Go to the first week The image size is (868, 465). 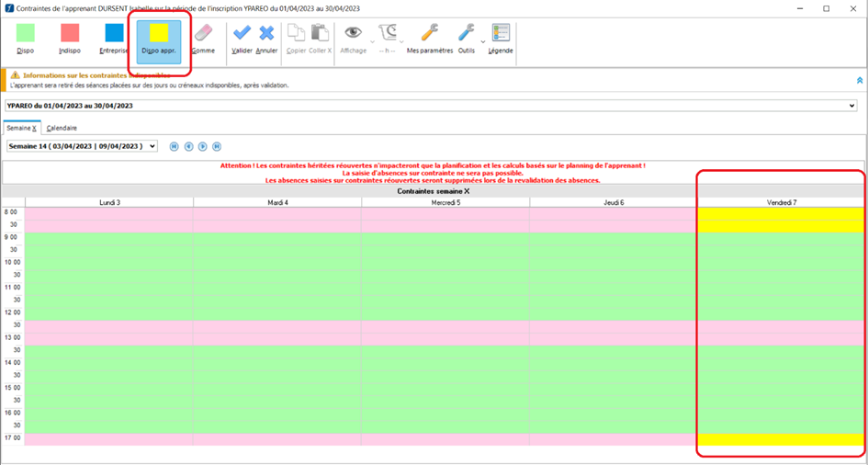point(174,146)
